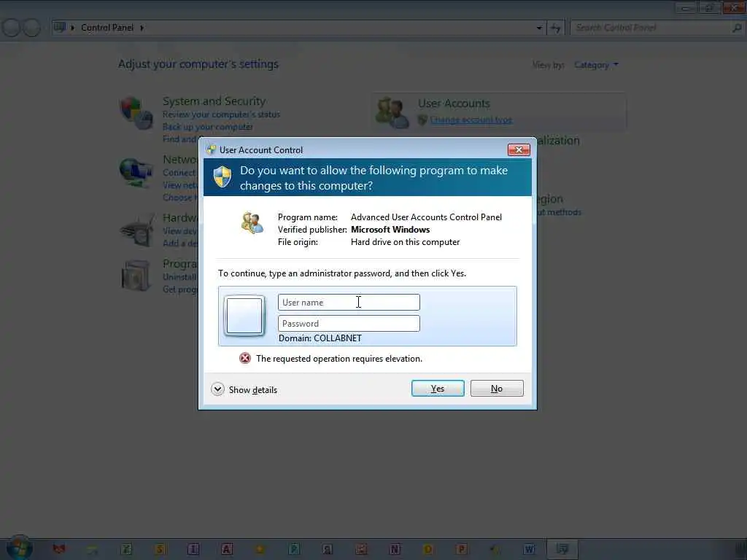Click the UAC shield icon in the banner

pyautogui.click(x=222, y=176)
